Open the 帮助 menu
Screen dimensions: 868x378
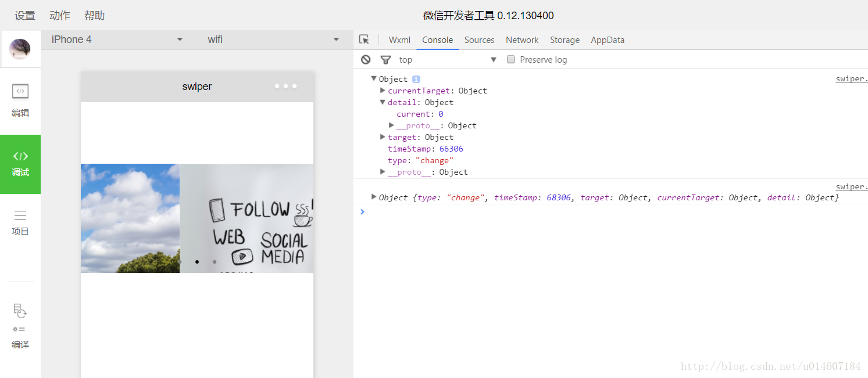(95, 16)
